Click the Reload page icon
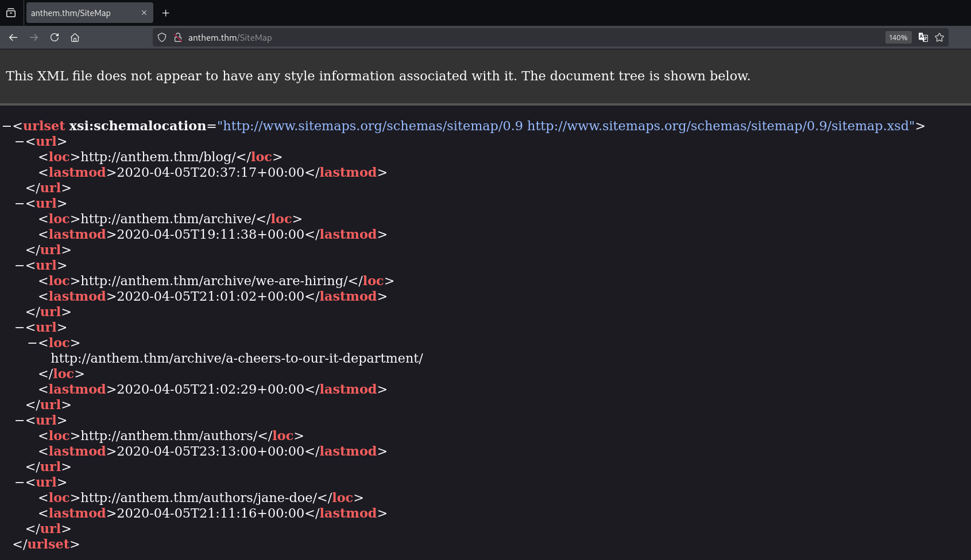This screenshot has height=560, width=971. click(x=55, y=37)
